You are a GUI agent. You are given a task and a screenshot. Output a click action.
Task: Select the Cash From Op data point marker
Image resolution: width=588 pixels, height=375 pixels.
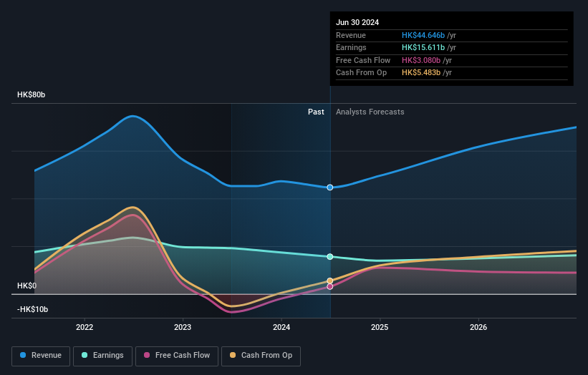pos(329,281)
